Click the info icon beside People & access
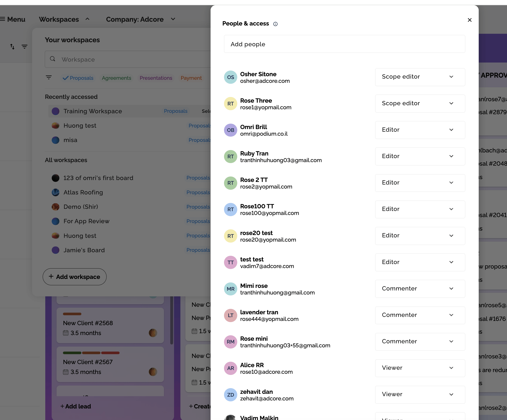 (275, 24)
